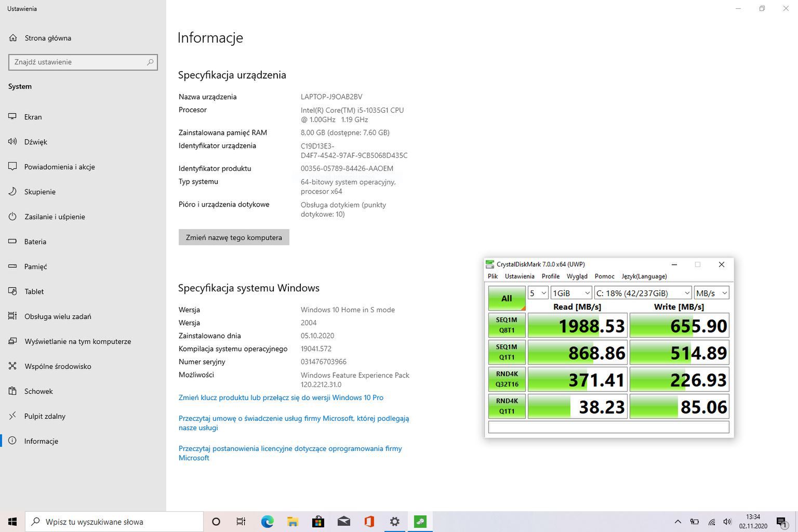
Task: Open unit dropdown showing MB/s
Action: click(x=711, y=293)
